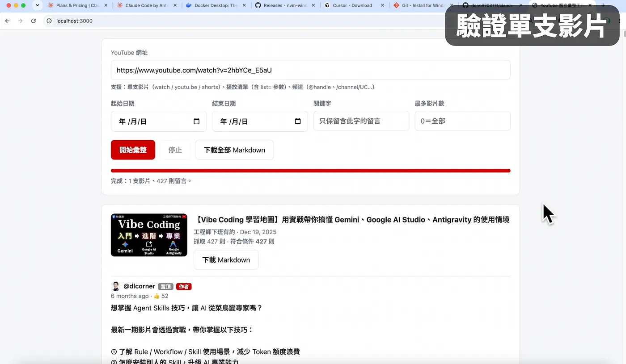Click the @dlcorner profile avatar

[116, 286]
